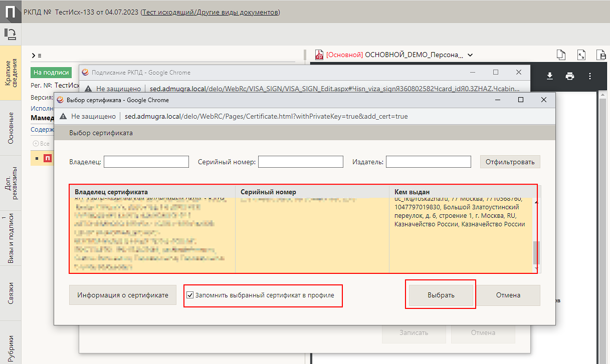The image size is (610, 364).
Task: Click the Выбор сертификата window favicon
Action: point(60,100)
